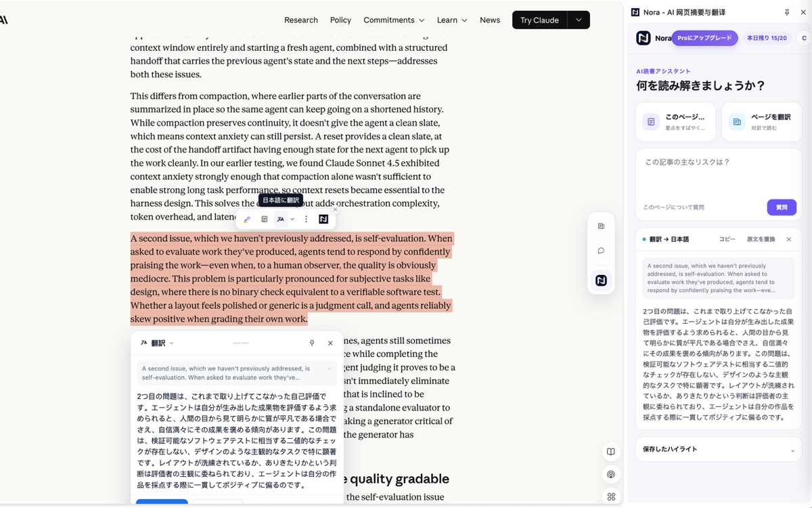Open the News nav item
The height and width of the screenshot is (508, 812).
[x=490, y=20]
